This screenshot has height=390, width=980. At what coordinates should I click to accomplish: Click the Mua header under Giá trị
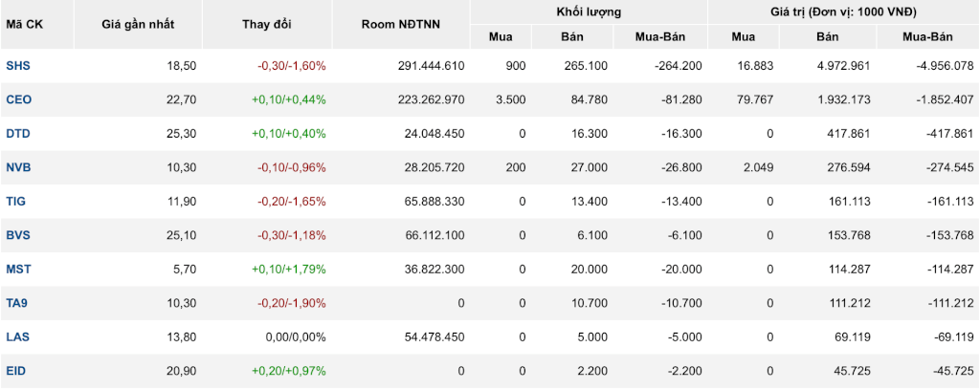tap(743, 37)
